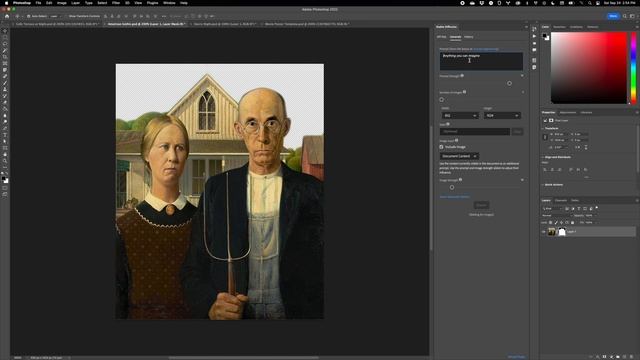This screenshot has height=360, width=640.
Task: Select the Move tool in the toolbar
Action: click(5, 31)
